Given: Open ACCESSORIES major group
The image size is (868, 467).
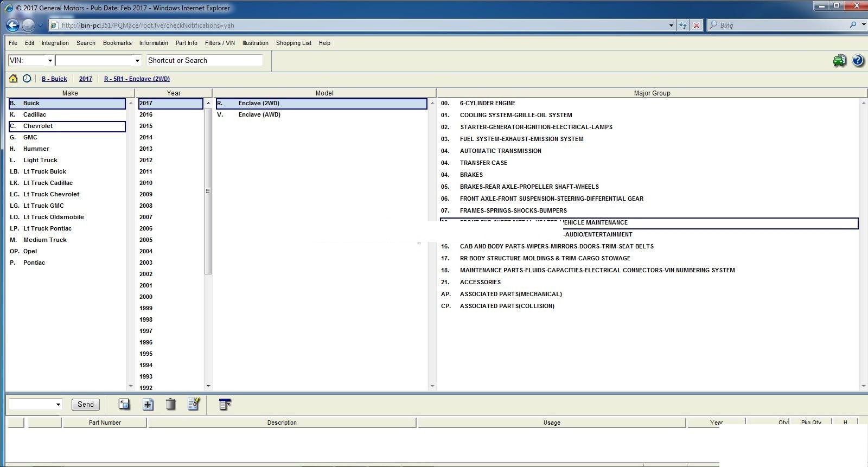Looking at the screenshot, I should (x=649, y=282).
